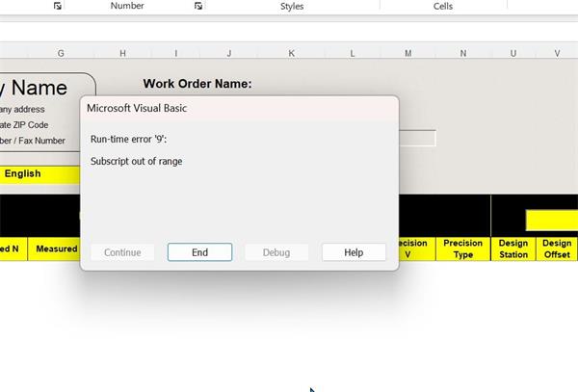
Task: Click the Design Station header cell
Action: tap(513, 248)
